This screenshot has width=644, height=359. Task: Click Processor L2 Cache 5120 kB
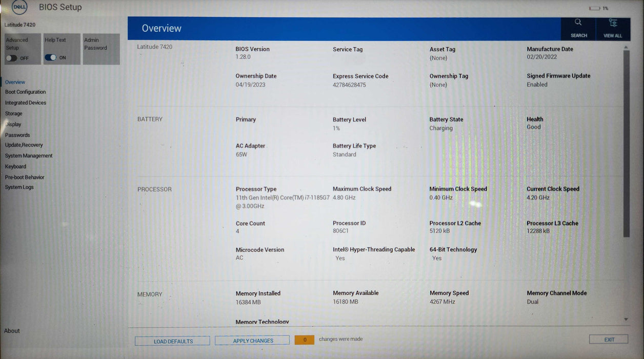tap(439, 231)
